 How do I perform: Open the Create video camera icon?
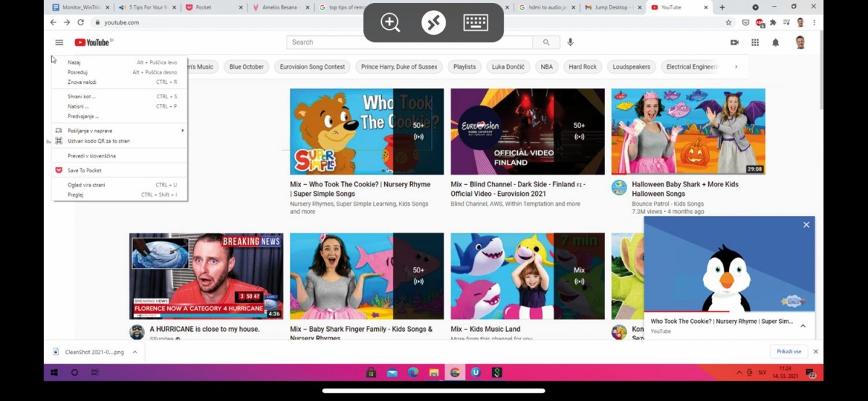(x=735, y=43)
